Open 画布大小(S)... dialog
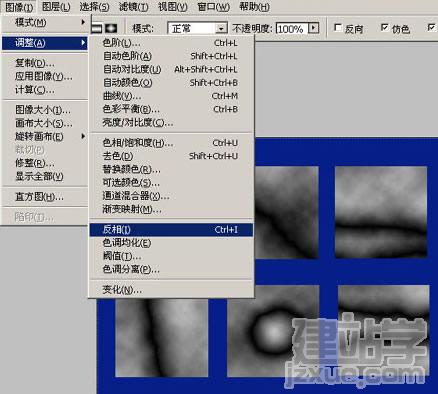The image size is (438, 394). point(45,123)
